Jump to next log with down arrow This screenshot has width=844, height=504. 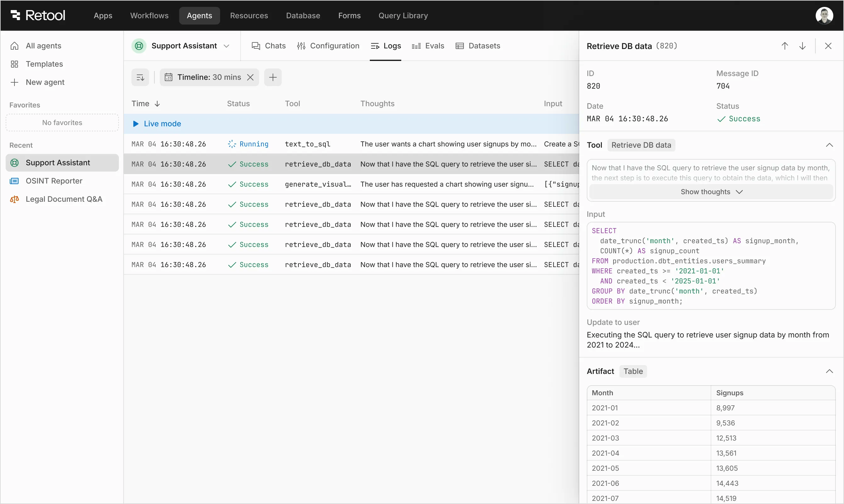802,46
